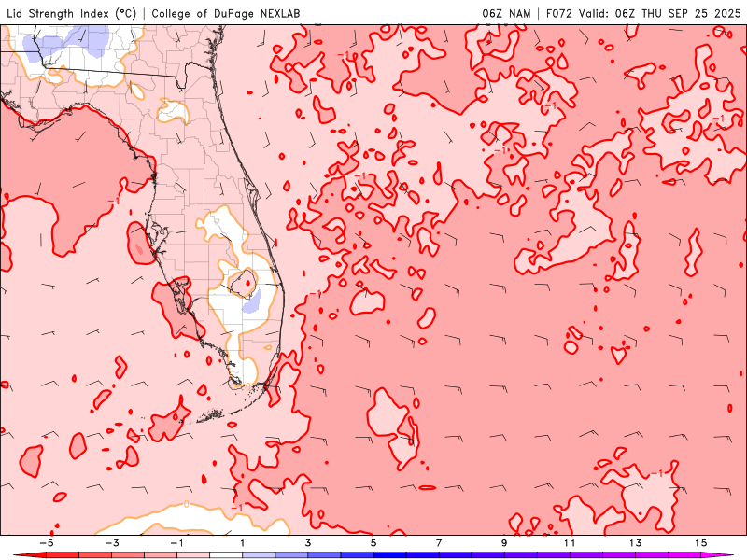Click the '06Z NAM' model run label
The image size is (747, 560).
(506, 13)
